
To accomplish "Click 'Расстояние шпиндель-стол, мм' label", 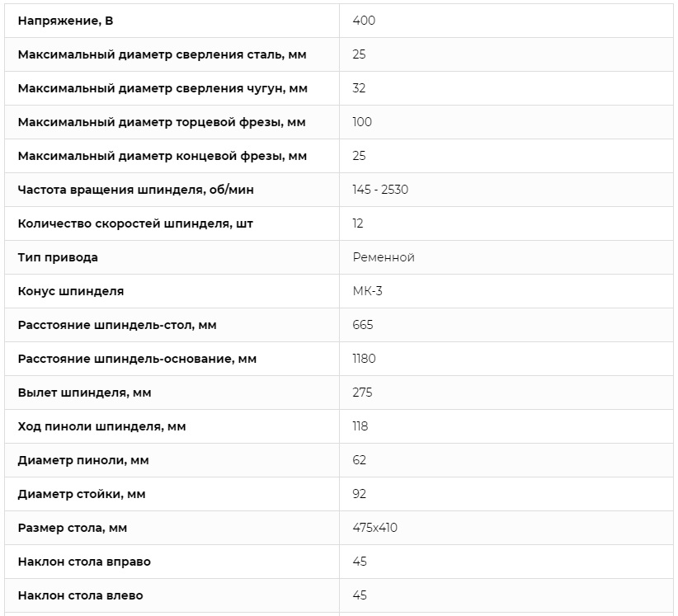I will tap(117, 325).
